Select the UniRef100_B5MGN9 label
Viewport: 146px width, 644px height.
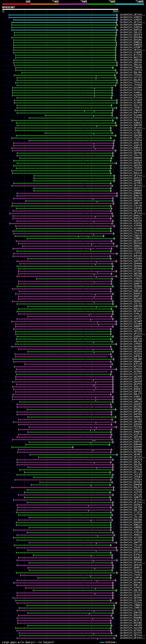pos(131,560)
